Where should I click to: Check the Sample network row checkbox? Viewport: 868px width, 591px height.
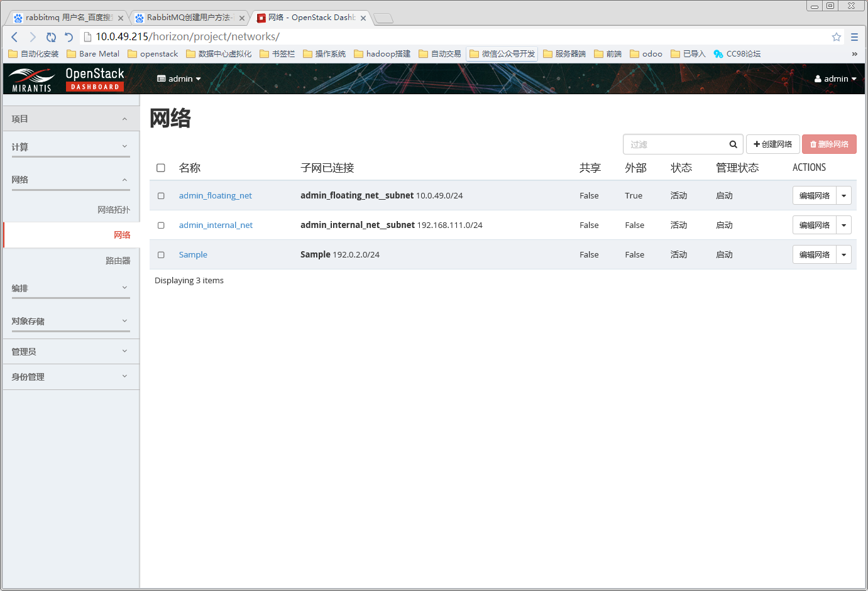pos(161,254)
